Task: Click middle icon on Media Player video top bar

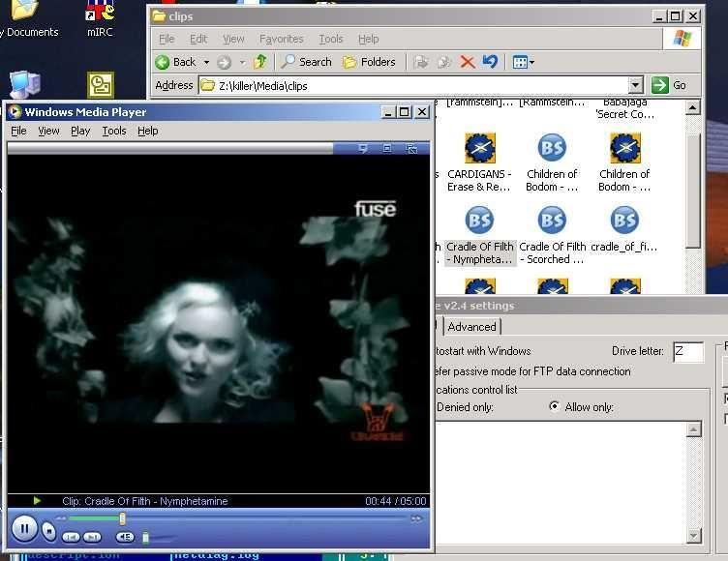Action: point(387,149)
